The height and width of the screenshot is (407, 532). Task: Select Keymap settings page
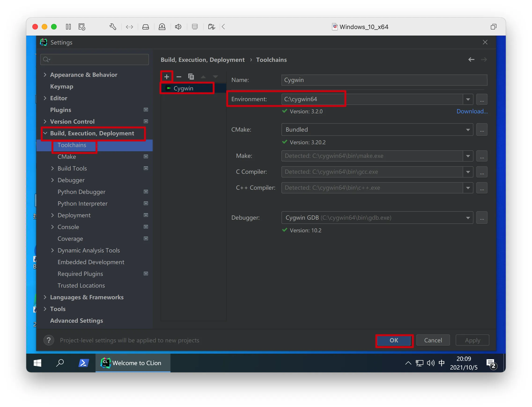pos(62,86)
